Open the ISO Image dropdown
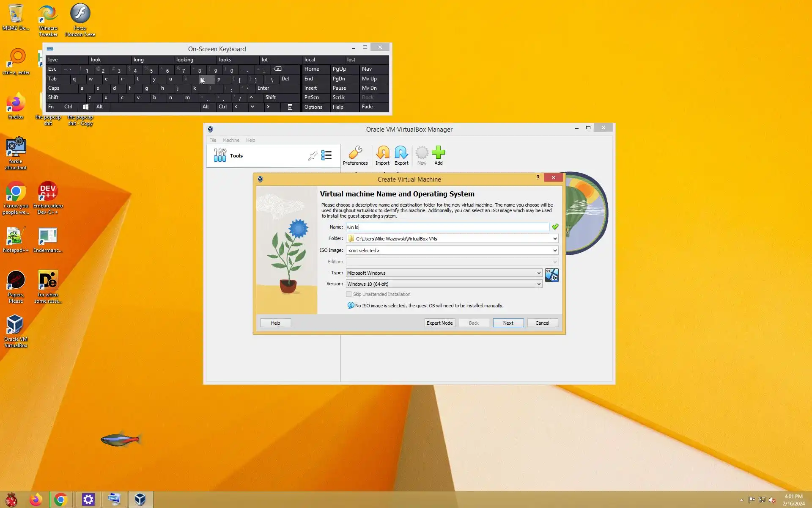This screenshot has height=508, width=812. click(x=554, y=251)
